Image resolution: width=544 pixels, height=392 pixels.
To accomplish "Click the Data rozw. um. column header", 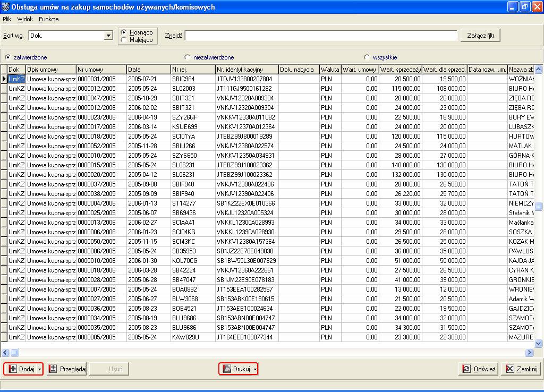I will pos(488,70).
